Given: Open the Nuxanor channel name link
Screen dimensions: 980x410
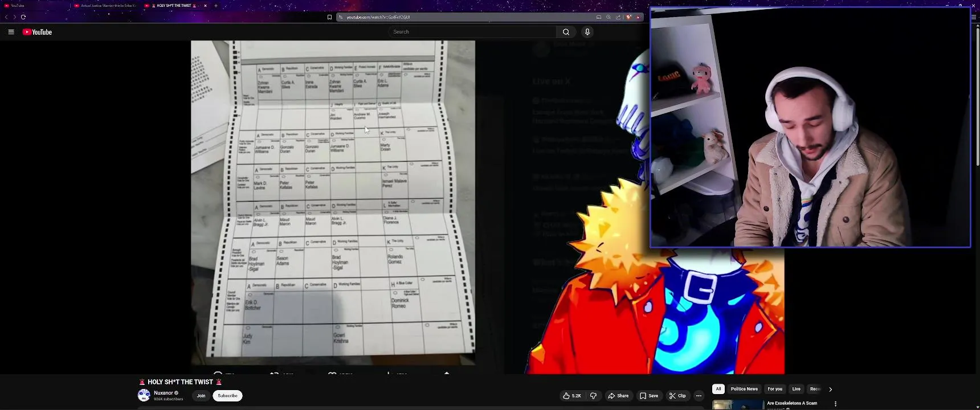Looking at the screenshot, I should click(164, 393).
